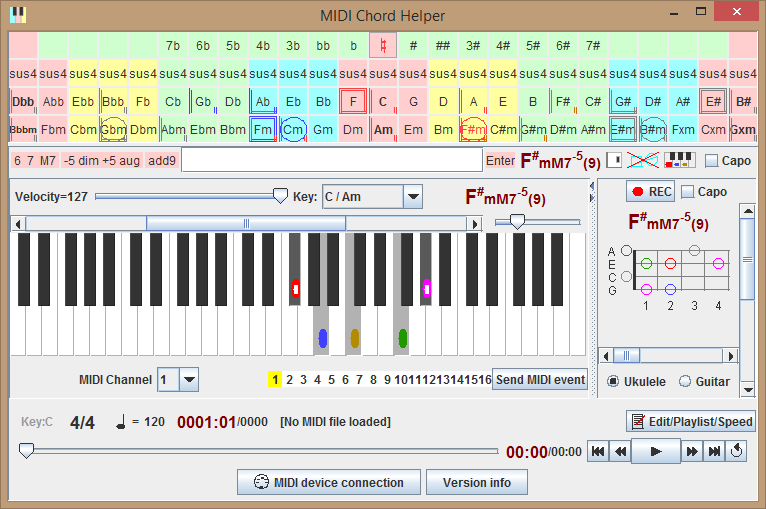Open Edit/Playlist/Speed editor

coord(691,422)
